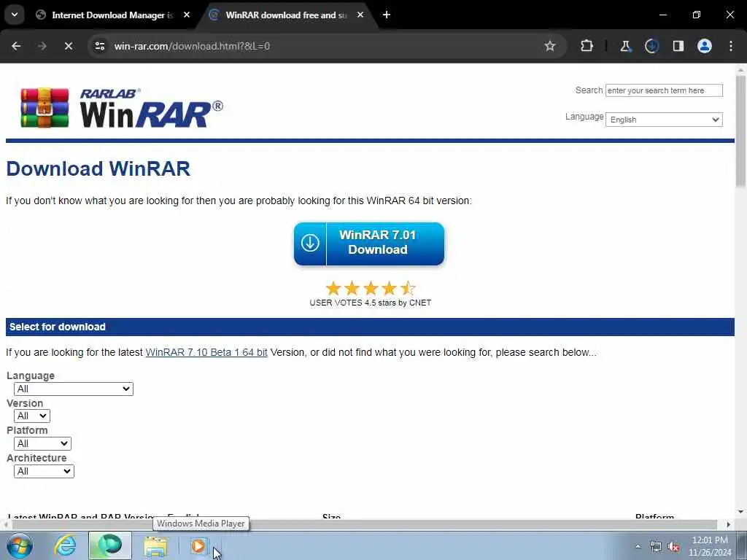Click the star rating image
This screenshot has width=747, height=560.
click(x=370, y=288)
